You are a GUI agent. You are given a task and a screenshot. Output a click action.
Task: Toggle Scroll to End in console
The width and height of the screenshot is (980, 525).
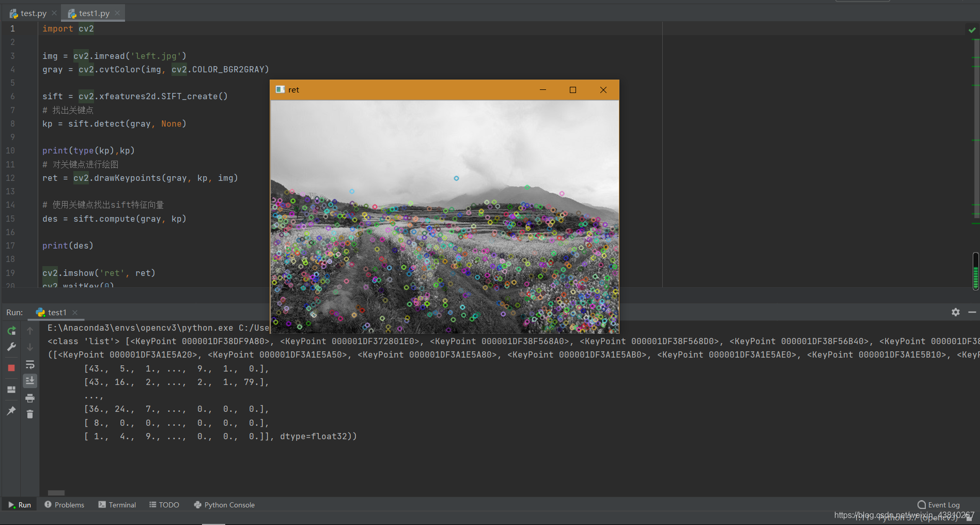29,381
